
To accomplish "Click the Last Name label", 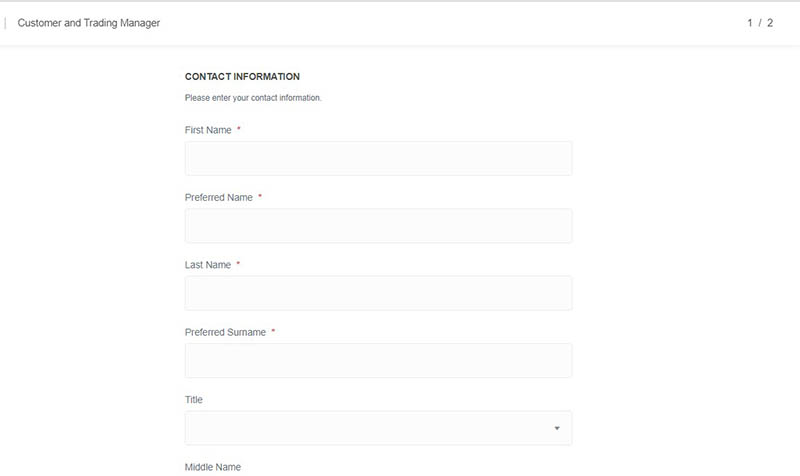I will tap(208, 265).
